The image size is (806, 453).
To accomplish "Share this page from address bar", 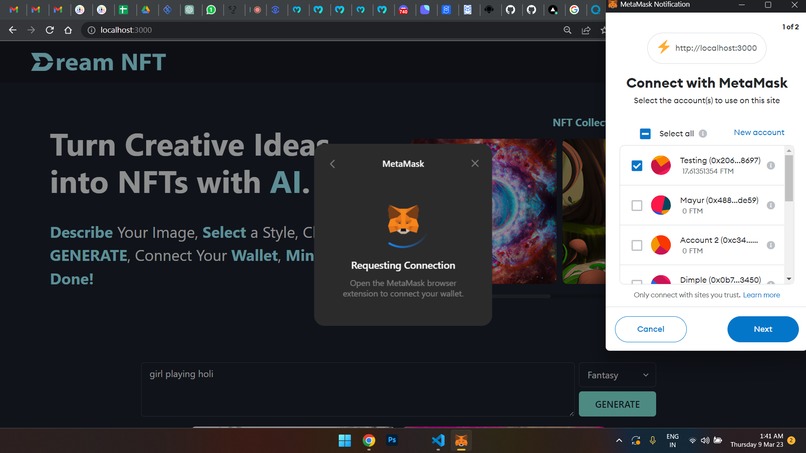I will point(586,30).
